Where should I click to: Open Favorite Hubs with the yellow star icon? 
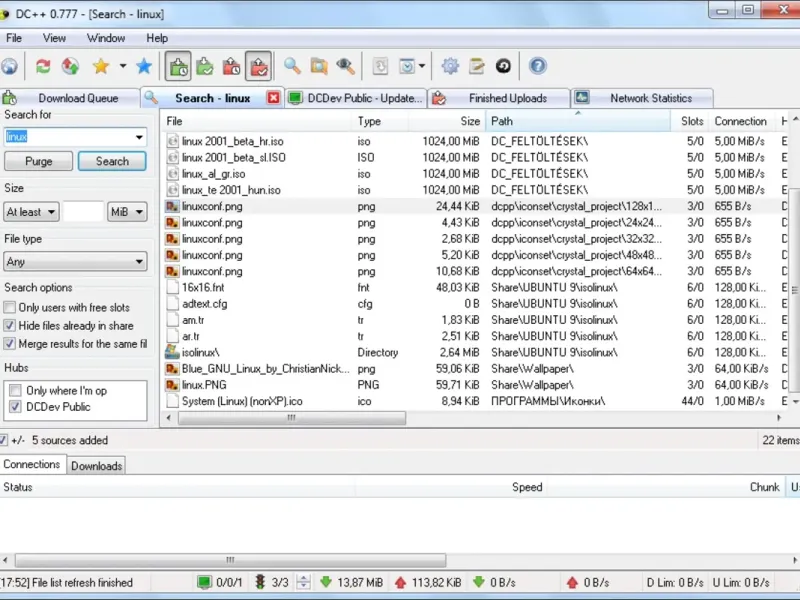pos(100,66)
